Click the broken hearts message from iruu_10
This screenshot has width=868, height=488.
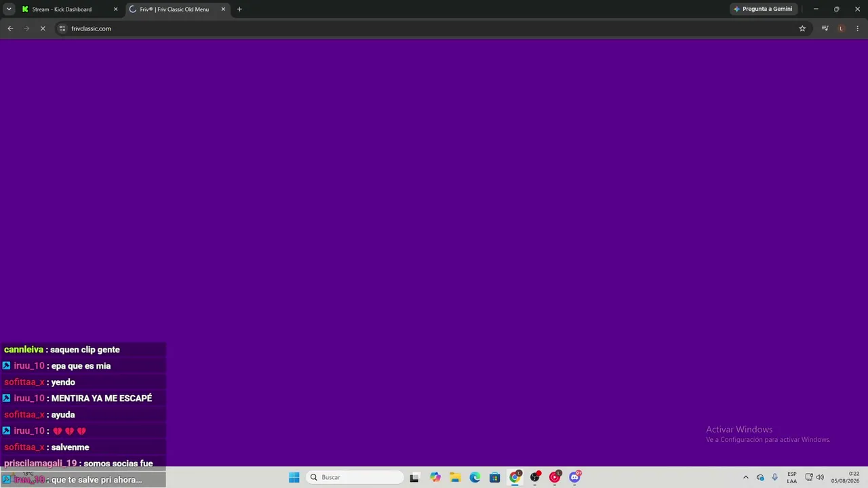coord(70,431)
